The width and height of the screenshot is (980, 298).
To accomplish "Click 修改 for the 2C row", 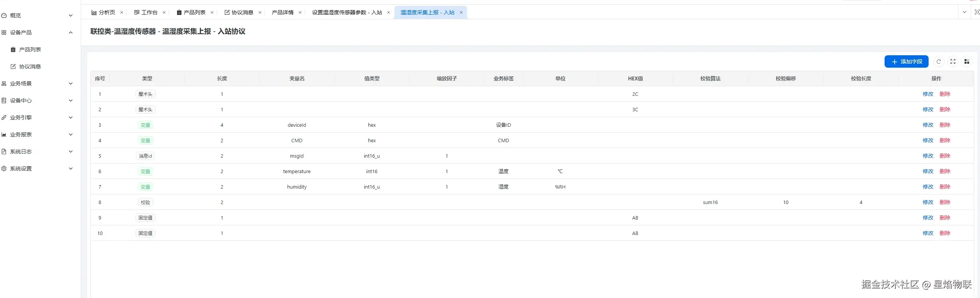I will pyautogui.click(x=928, y=94).
